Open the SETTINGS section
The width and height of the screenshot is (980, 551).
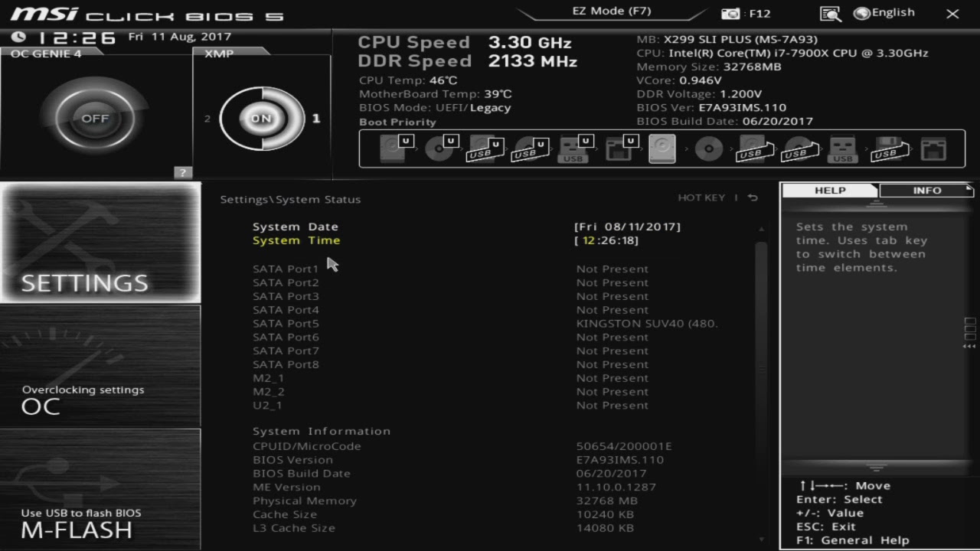(x=100, y=243)
